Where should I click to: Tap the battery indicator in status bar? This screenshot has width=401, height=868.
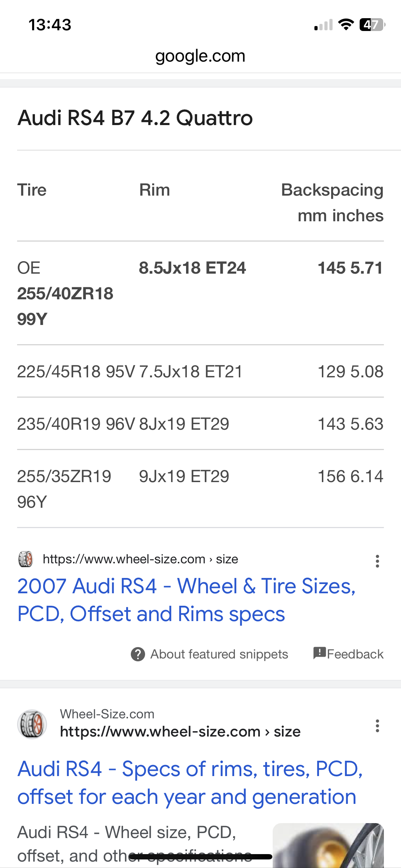[372, 25]
